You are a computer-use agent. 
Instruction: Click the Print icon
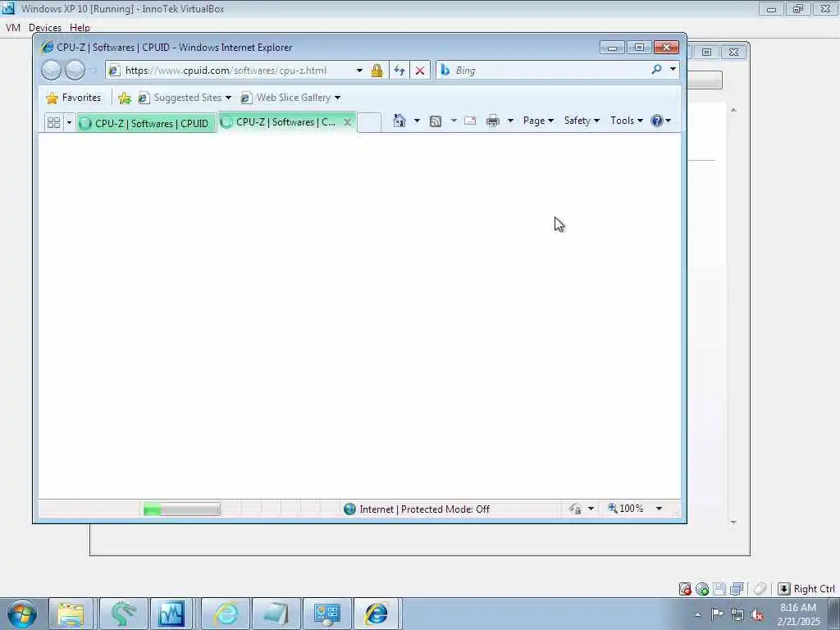pyautogui.click(x=493, y=121)
